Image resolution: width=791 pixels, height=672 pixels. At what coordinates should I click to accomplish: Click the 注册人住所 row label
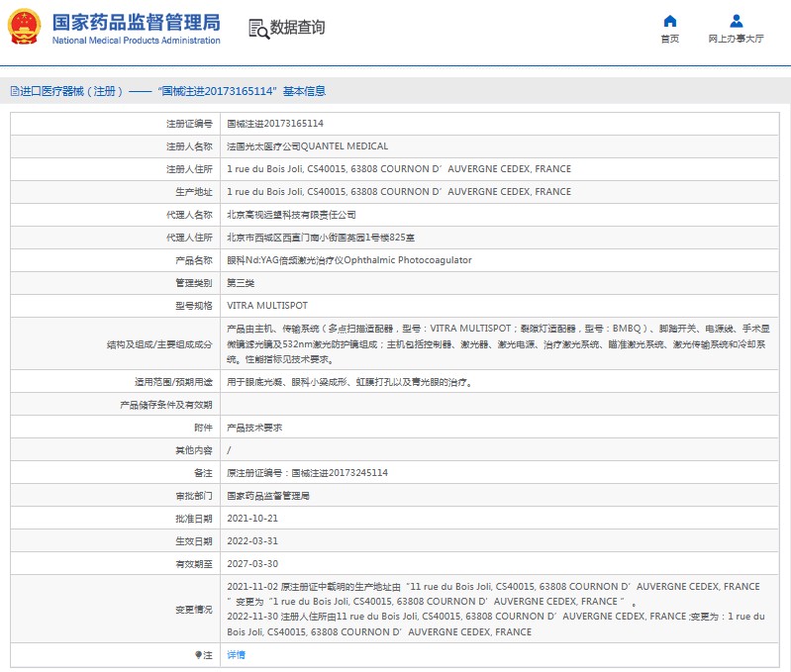click(189, 169)
